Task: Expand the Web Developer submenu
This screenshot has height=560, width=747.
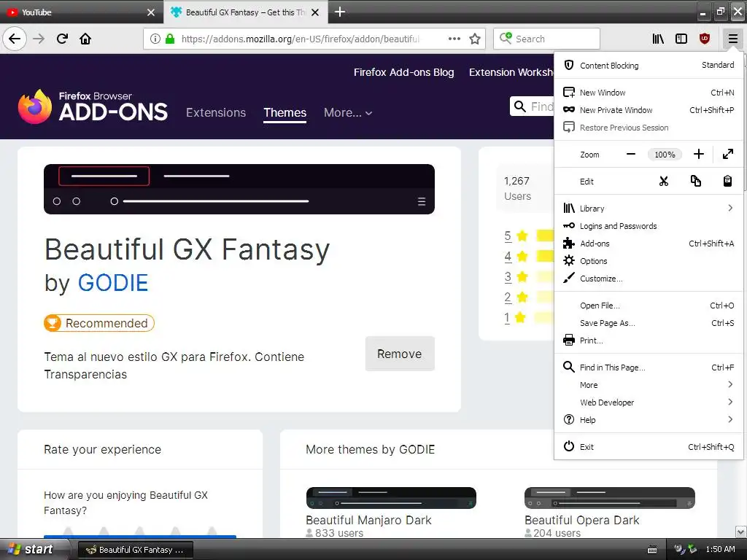Action: click(649, 402)
